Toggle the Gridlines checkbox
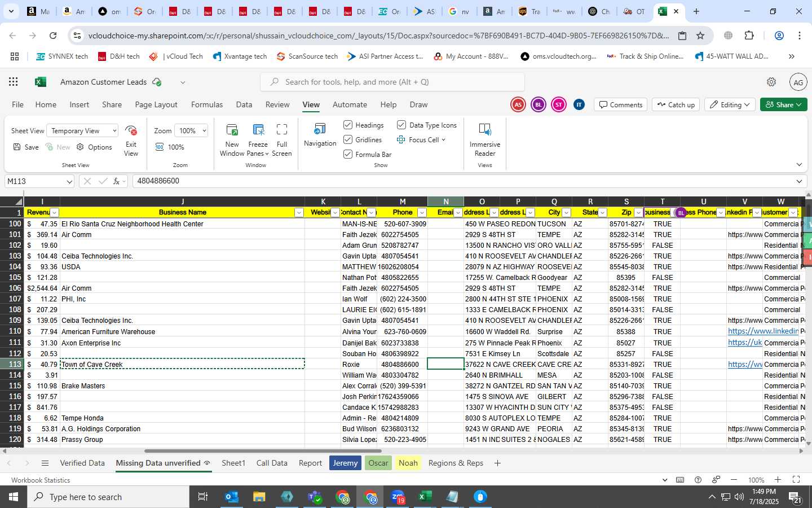Screen dimensions: 812x508 pyautogui.click(x=348, y=139)
